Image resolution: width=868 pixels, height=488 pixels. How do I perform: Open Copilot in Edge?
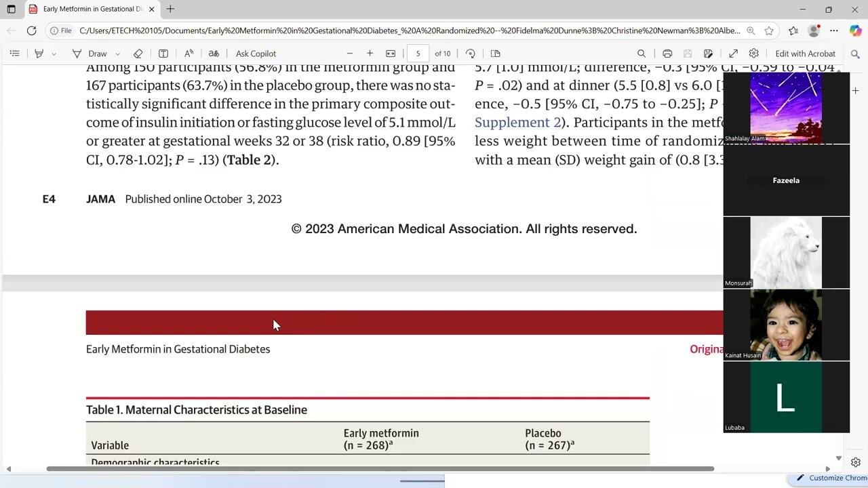855,30
